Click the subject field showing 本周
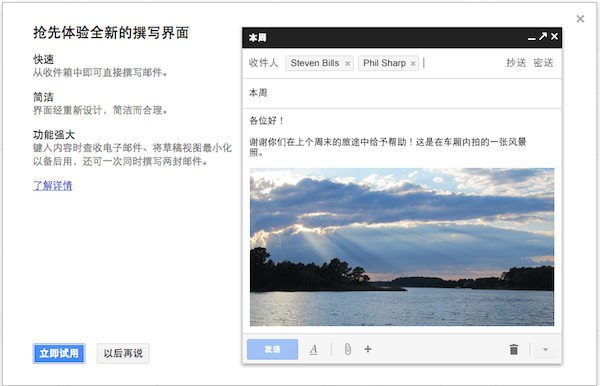 pyautogui.click(x=402, y=93)
